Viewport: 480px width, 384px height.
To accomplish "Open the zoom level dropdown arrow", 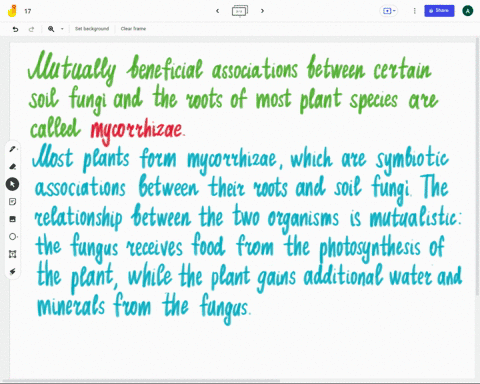I will click(62, 29).
